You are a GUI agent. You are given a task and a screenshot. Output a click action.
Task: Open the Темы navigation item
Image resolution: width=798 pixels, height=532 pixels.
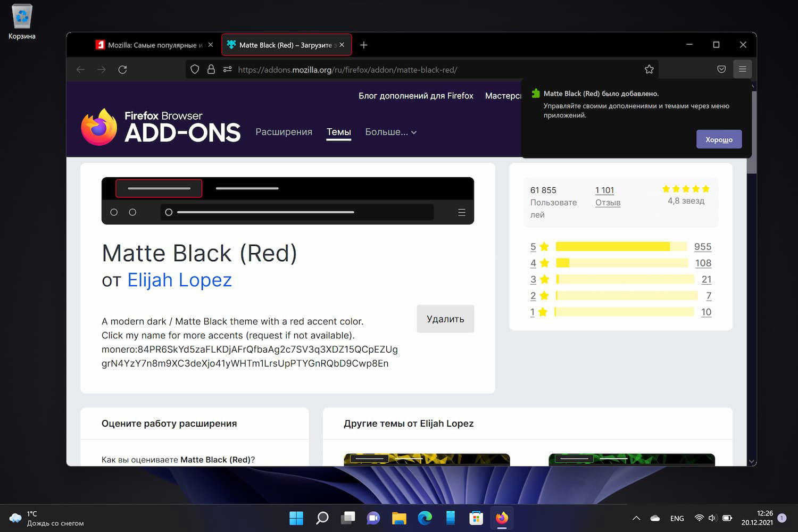click(x=339, y=132)
